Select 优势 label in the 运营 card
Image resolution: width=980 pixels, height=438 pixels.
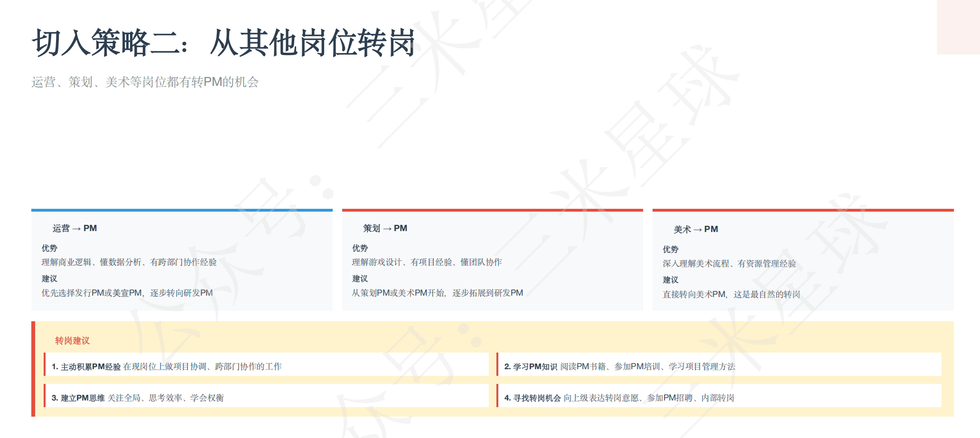tap(49, 248)
